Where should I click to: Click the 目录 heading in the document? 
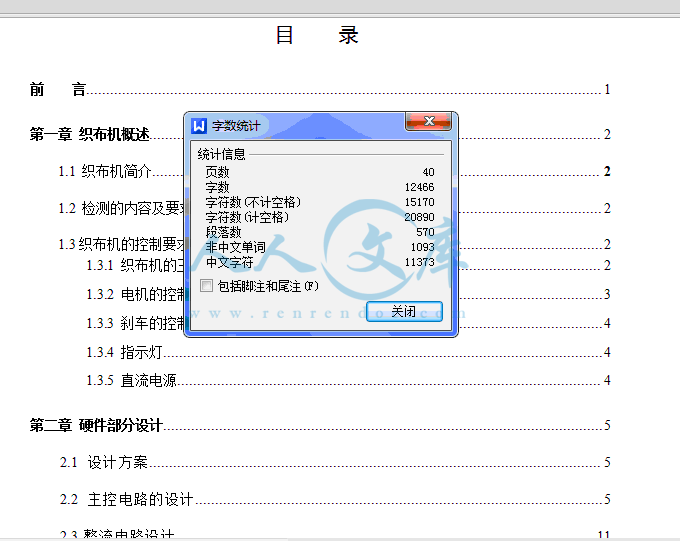(317, 35)
